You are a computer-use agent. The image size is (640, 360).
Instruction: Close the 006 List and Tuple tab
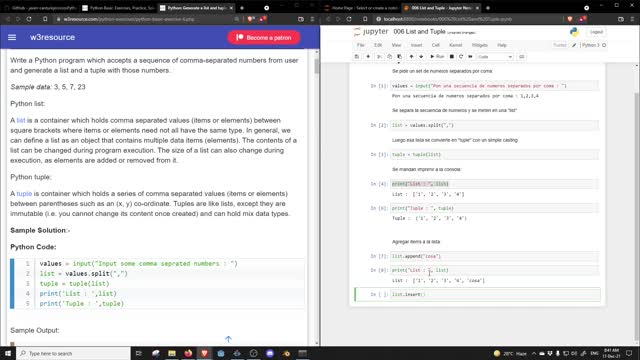[x=477, y=8]
